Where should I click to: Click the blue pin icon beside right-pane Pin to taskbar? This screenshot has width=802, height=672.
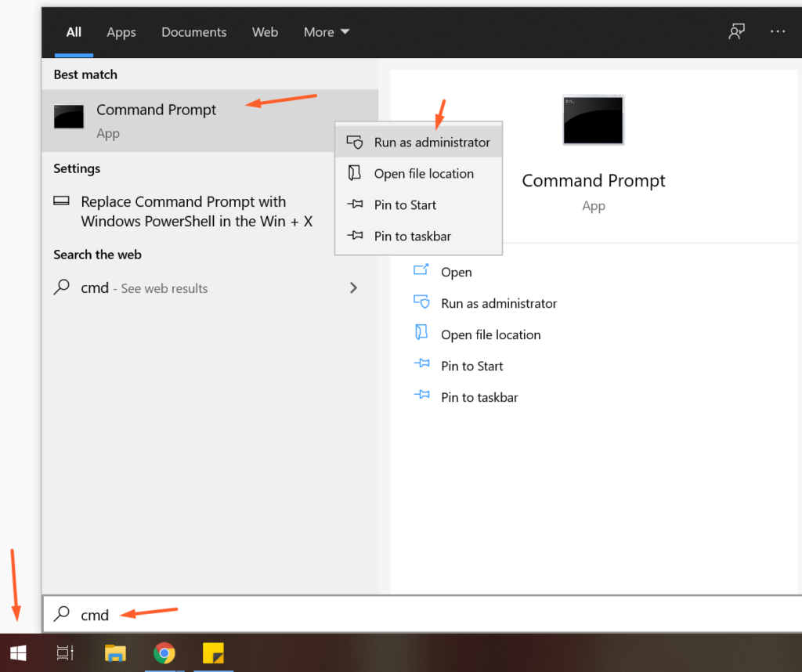pos(421,394)
